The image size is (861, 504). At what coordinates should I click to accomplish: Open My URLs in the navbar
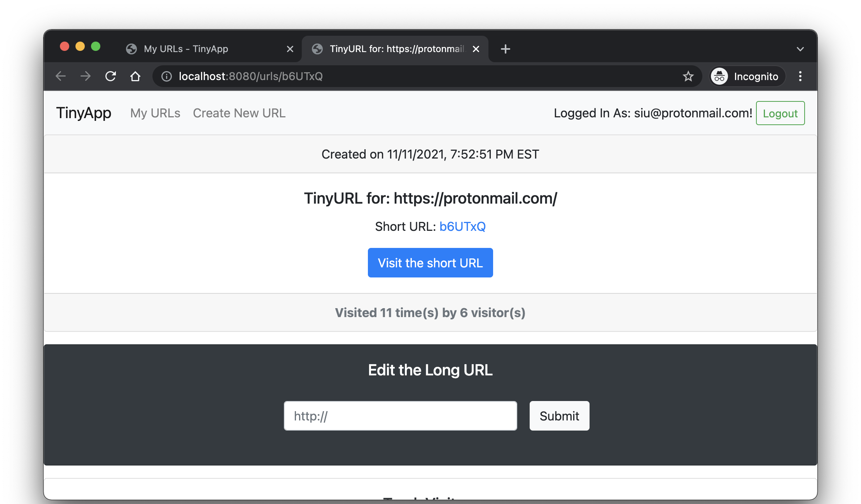[155, 113]
